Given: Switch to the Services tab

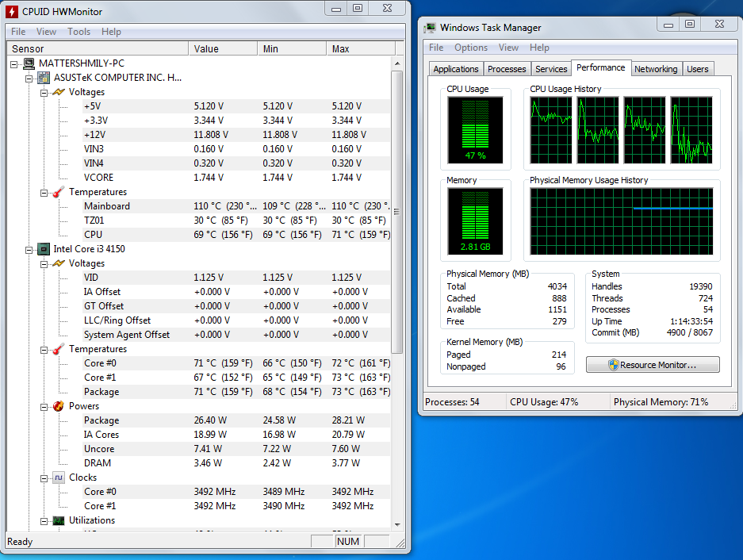Looking at the screenshot, I should click(551, 69).
